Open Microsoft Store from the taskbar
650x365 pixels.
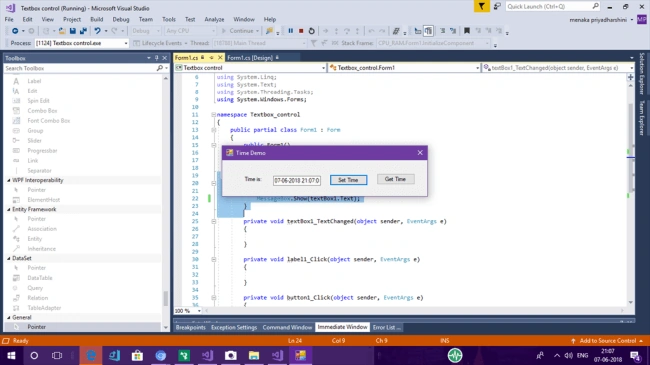[137, 355]
